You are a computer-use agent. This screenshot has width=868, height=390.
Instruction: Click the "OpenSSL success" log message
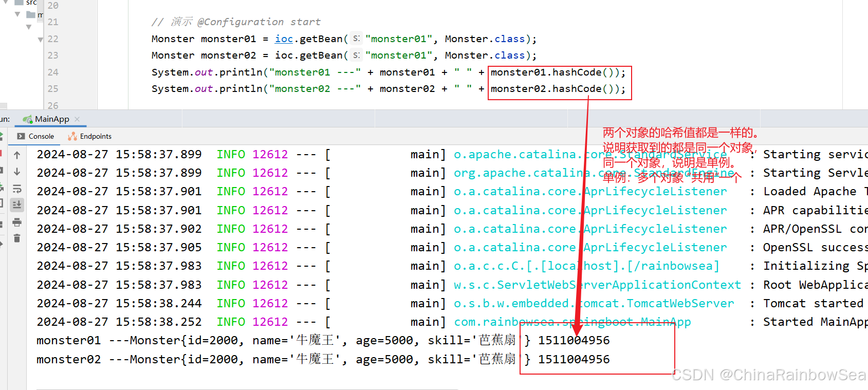point(815,248)
